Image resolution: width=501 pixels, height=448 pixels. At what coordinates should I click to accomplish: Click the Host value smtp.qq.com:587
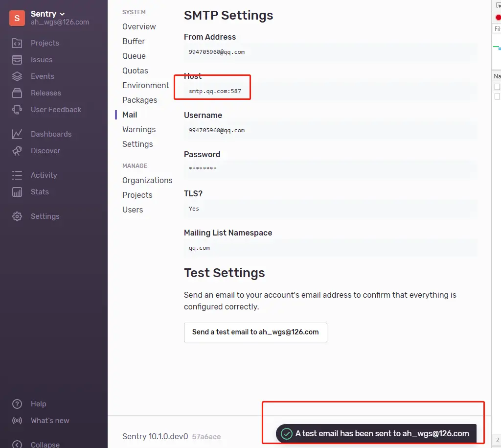[x=215, y=91]
